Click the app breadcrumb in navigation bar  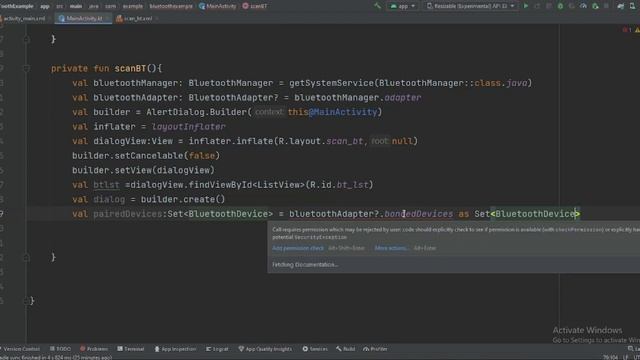tap(45, 6)
